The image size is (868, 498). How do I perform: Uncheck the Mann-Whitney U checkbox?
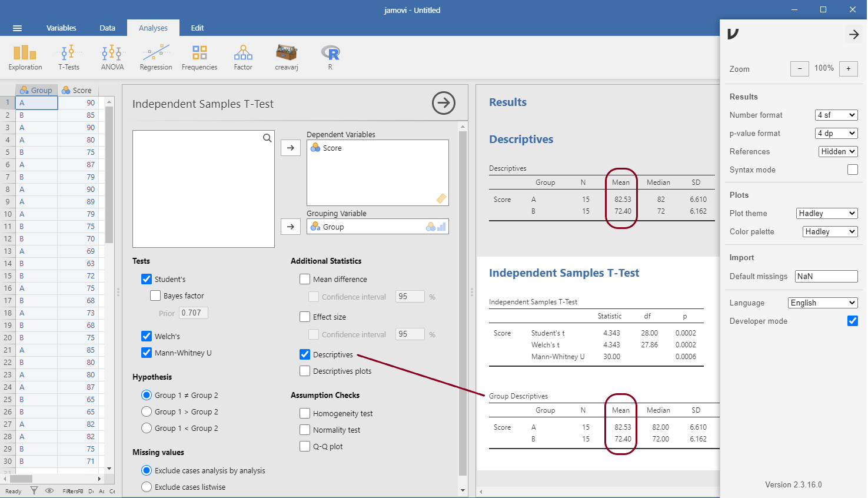[147, 353]
